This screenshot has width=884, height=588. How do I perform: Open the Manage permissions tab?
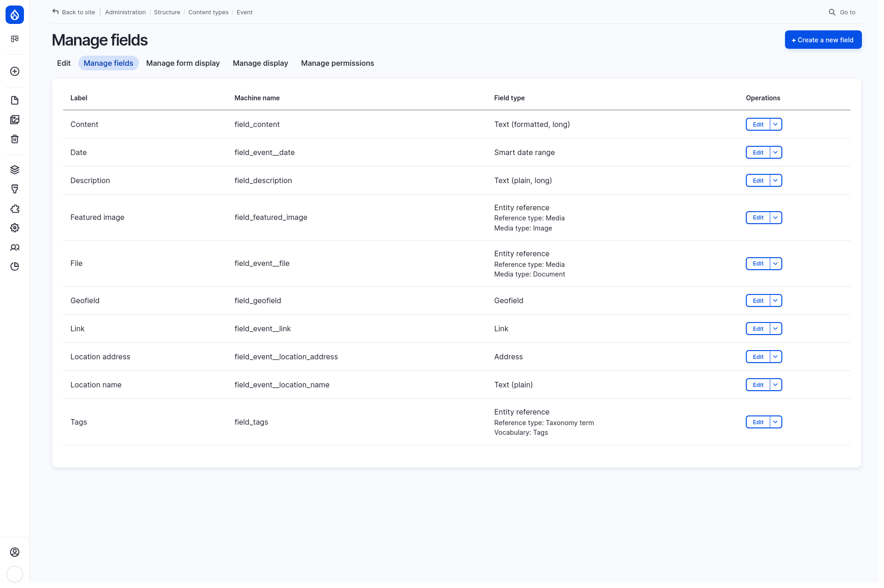(337, 63)
